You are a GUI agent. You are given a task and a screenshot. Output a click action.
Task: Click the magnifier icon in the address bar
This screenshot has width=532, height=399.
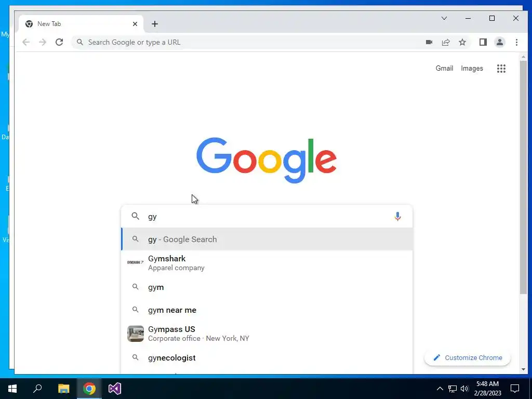tap(79, 42)
